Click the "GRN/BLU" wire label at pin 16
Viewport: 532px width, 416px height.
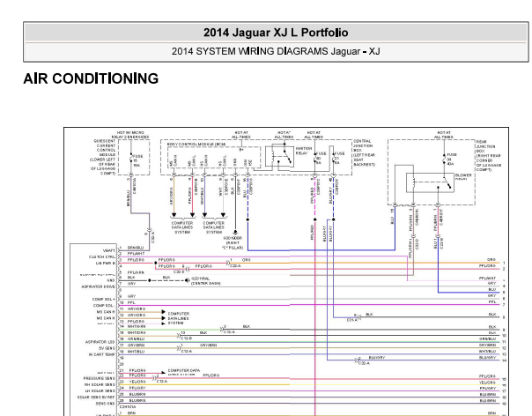(x=136, y=339)
